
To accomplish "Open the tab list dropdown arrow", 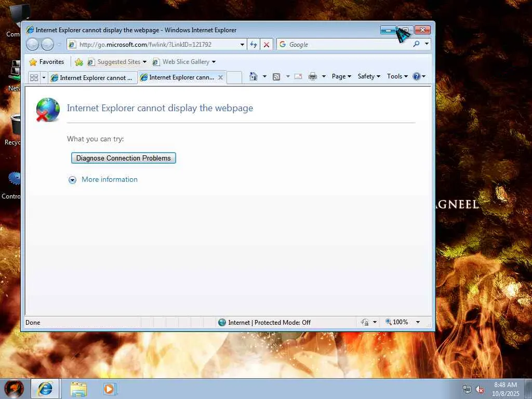I will point(44,78).
